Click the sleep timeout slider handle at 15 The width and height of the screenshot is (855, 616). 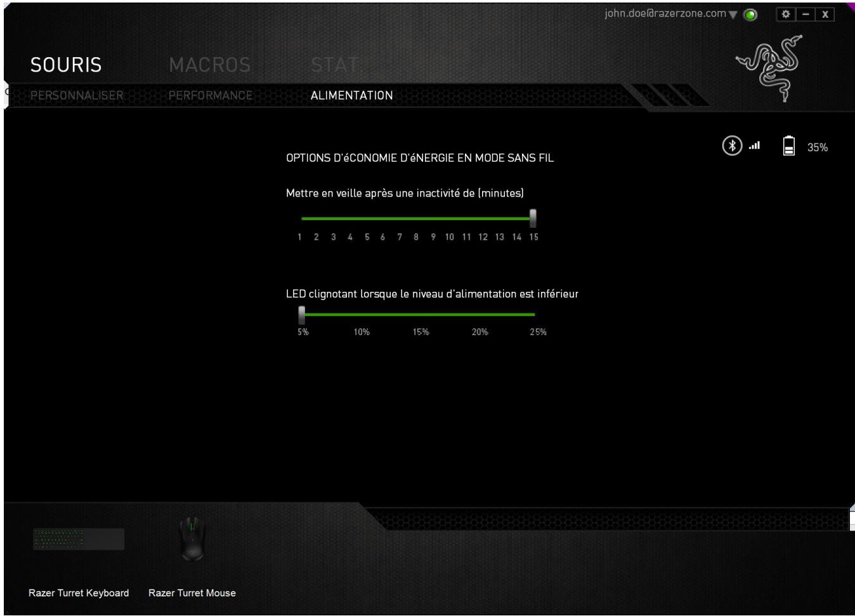click(533, 218)
